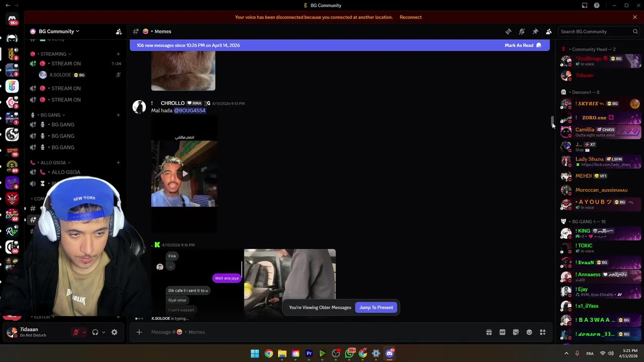Open the emoji picker

[x=529, y=332]
